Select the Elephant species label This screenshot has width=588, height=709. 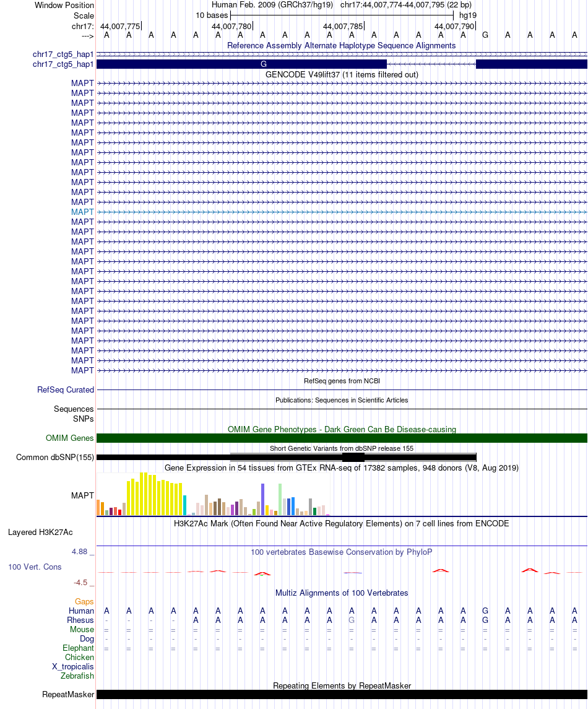(x=78, y=648)
